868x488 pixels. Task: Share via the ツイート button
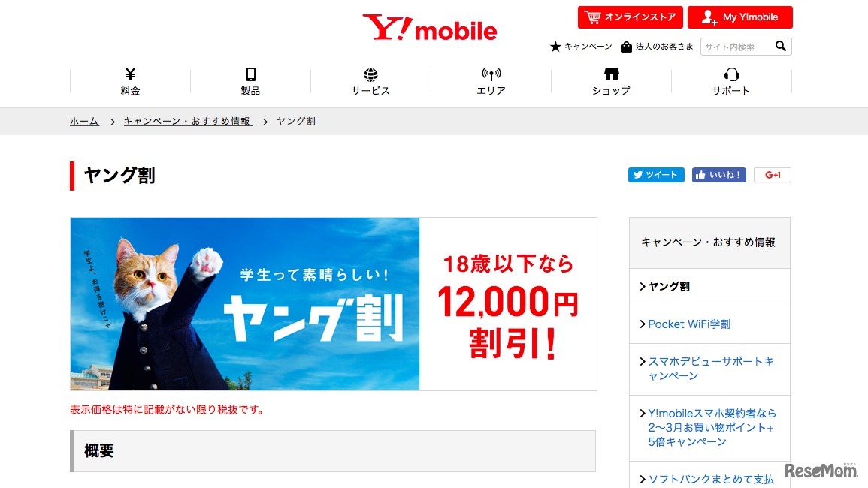tap(656, 175)
